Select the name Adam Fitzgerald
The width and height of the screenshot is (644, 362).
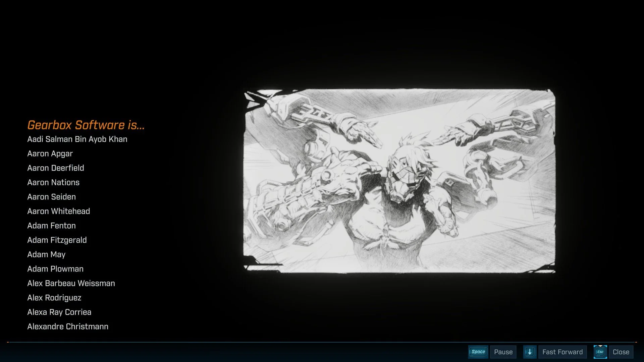pyautogui.click(x=57, y=240)
